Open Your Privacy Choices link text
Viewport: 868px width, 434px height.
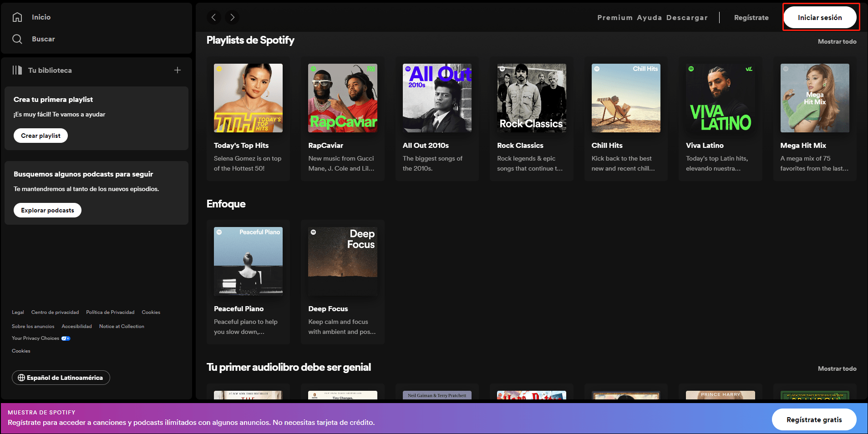[36, 338]
